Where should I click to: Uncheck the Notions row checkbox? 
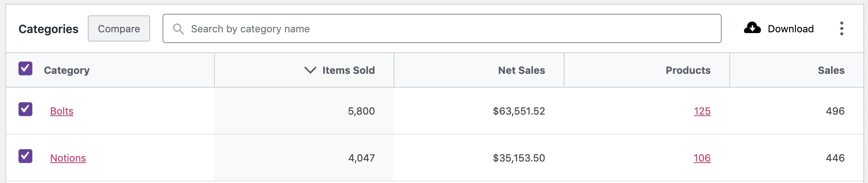[x=25, y=156]
